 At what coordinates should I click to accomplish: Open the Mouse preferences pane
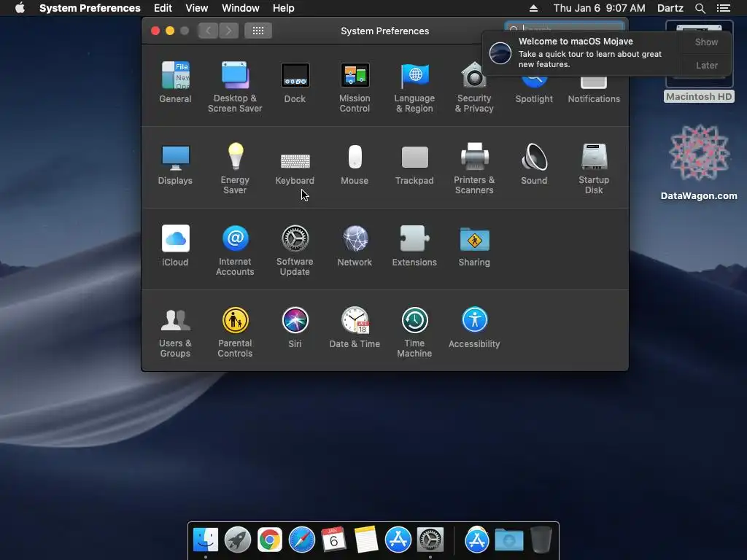pyautogui.click(x=355, y=164)
